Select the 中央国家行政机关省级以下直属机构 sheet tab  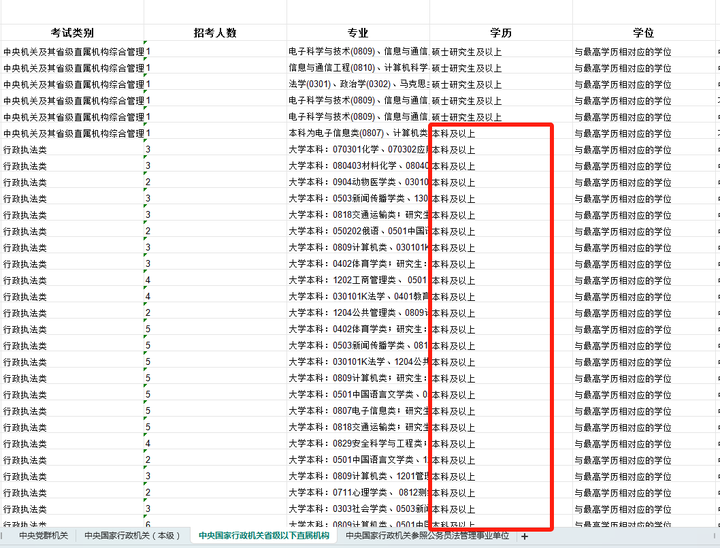(x=264, y=536)
